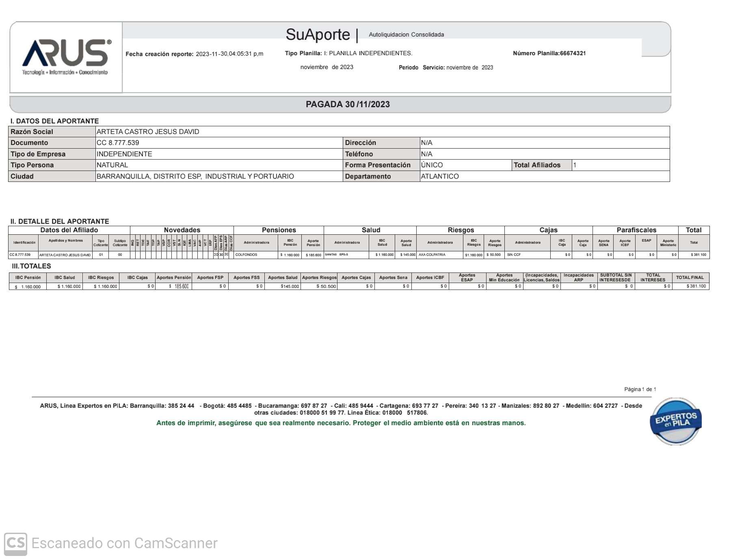Click the Parafiscales column group header
The height and width of the screenshot is (560, 731).
click(636, 230)
